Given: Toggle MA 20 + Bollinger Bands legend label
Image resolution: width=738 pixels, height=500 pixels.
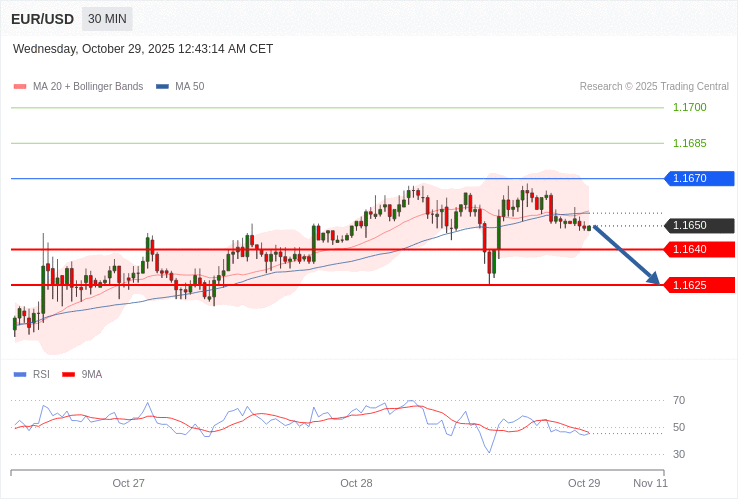Looking at the screenshot, I should (88, 87).
